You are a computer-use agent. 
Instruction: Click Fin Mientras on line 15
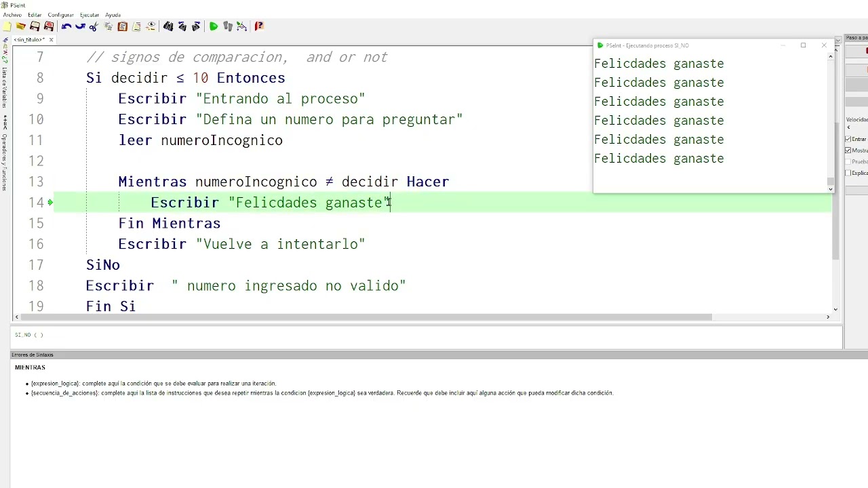click(x=170, y=223)
